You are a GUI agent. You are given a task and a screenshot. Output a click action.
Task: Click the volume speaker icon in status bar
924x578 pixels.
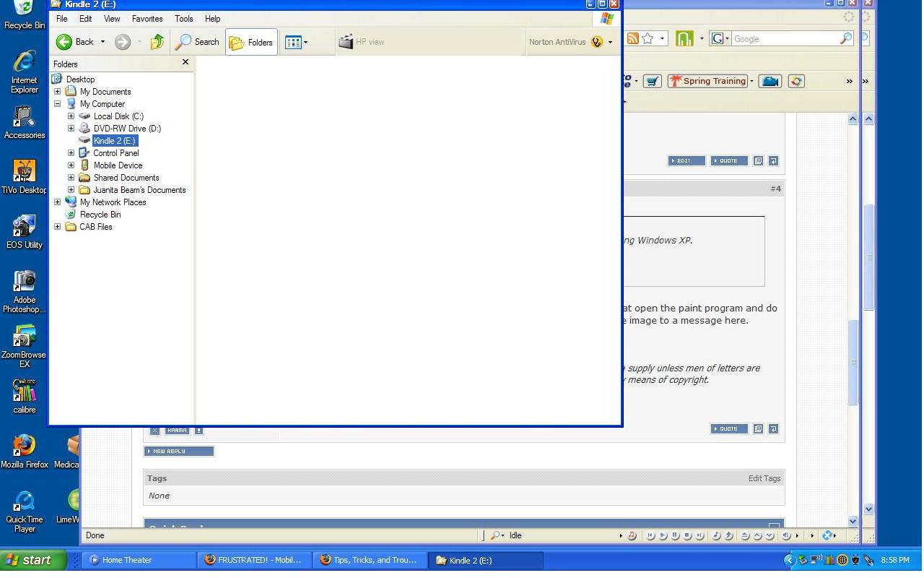tap(786, 536)
